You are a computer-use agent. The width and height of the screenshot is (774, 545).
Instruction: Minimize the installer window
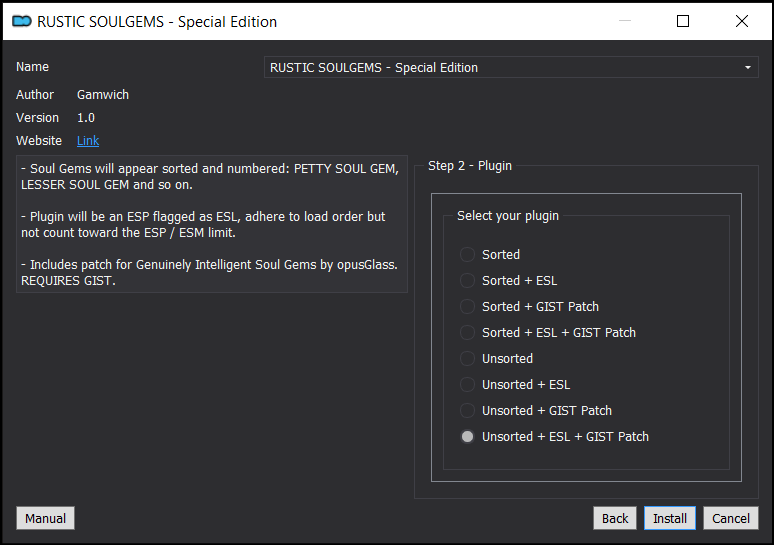click(625, 21)
